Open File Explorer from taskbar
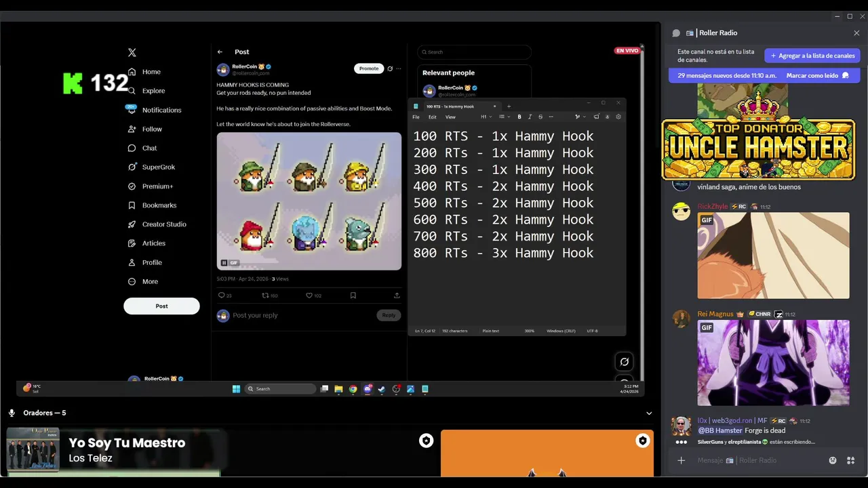This screenshot has height=488, width=868. click(338, 389)
